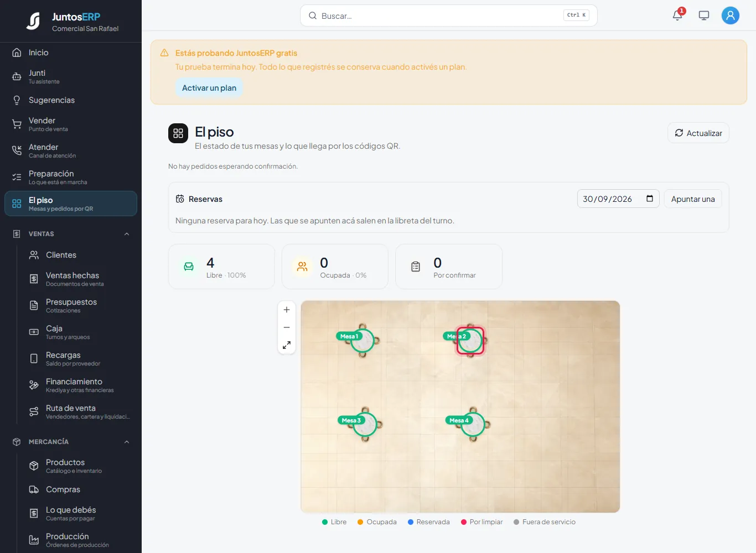
Task: Open Ruta de venta
Action: pyautogui.click(x=79, y=411)
